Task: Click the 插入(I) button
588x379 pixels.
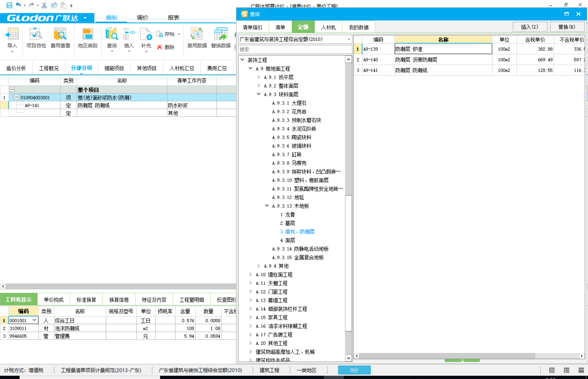Action: click(530, 27)
